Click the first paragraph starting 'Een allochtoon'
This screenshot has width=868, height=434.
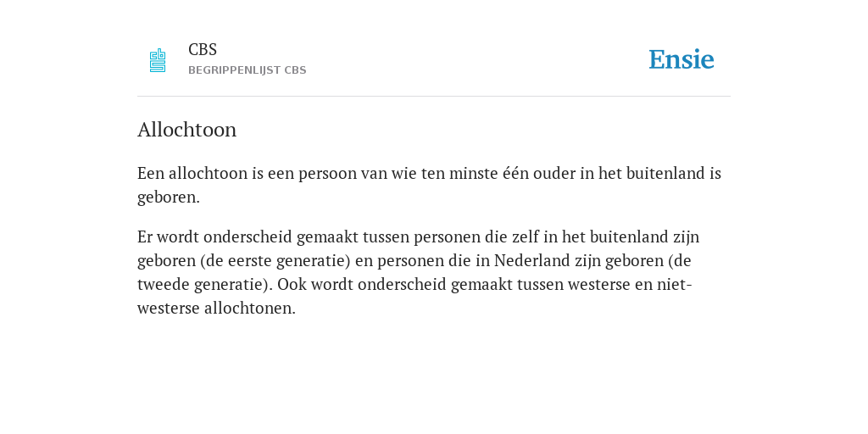429,185
